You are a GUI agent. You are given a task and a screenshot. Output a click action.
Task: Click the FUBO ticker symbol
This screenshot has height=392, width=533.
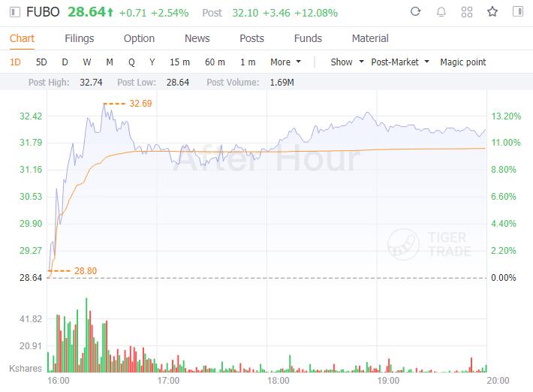(x=43, y=12)
